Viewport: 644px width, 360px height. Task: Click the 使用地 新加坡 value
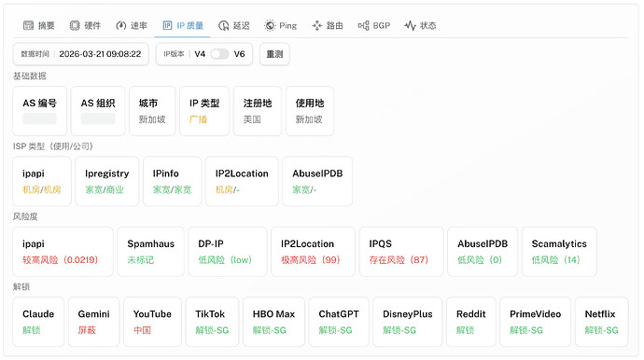(309, 119)
